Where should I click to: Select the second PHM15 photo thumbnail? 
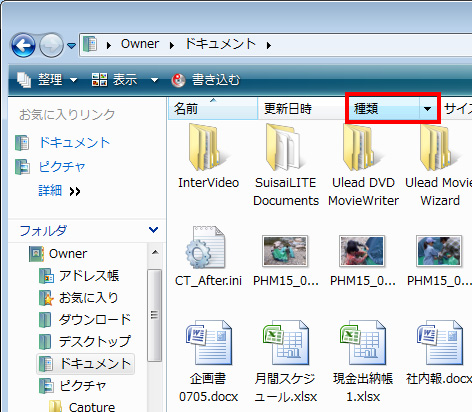point(362,251)
